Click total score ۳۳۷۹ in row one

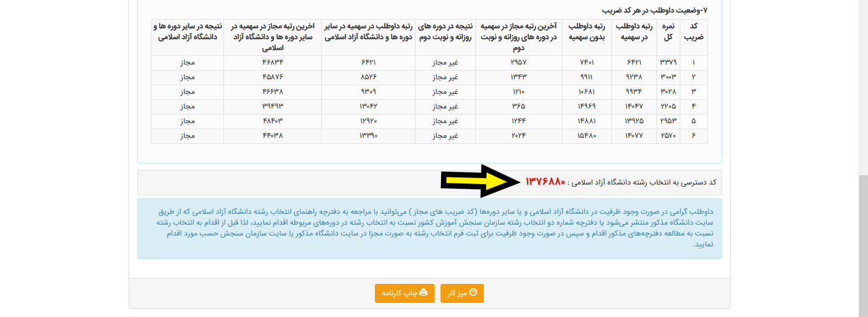[x=668, y=62]
